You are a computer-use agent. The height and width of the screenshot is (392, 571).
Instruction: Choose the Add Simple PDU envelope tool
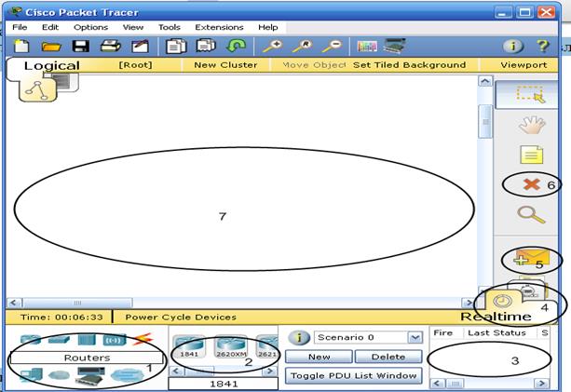pos(531,258)
